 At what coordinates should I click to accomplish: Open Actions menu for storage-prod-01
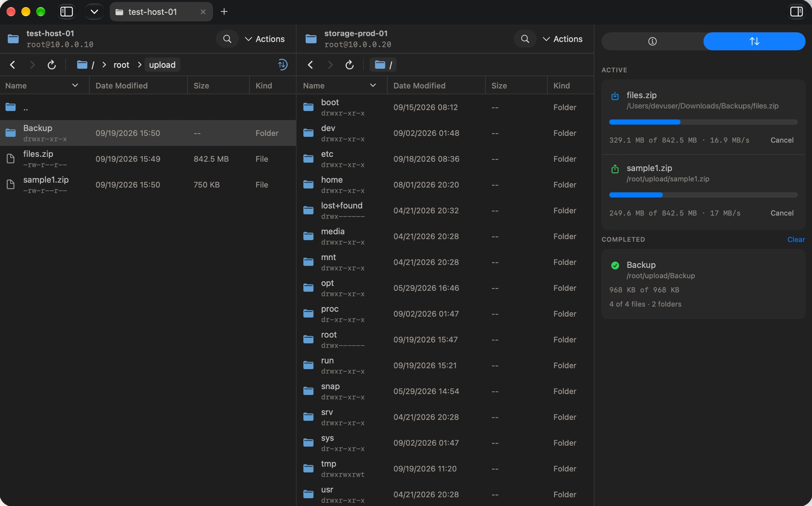563,39
